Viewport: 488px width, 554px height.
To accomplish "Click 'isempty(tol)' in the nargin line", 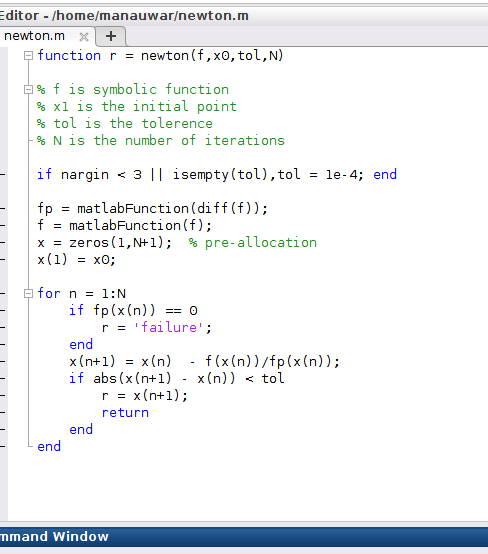I will (x=220, y=175).
